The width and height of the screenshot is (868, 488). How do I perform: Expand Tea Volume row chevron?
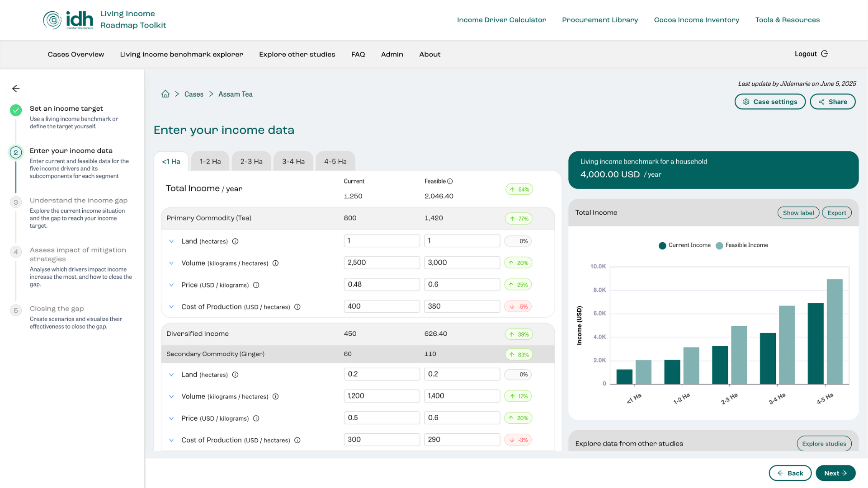click(171, 263)
